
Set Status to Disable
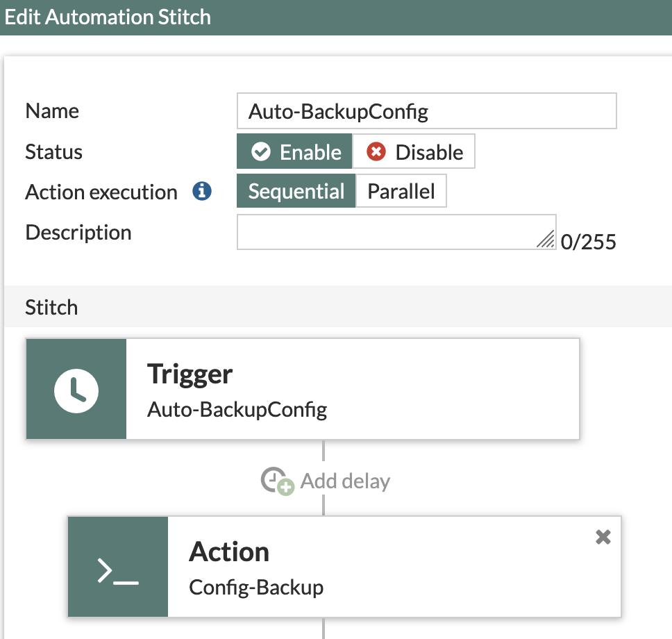click(414, 151)
